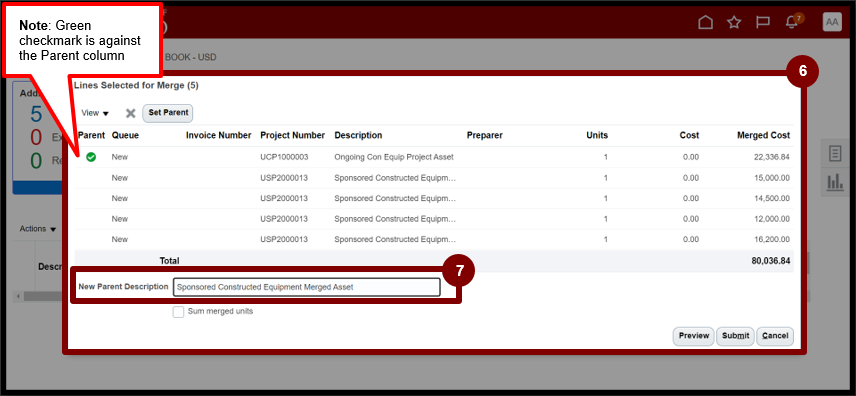Click the Merged Cost column header

(x=763, y=135)
